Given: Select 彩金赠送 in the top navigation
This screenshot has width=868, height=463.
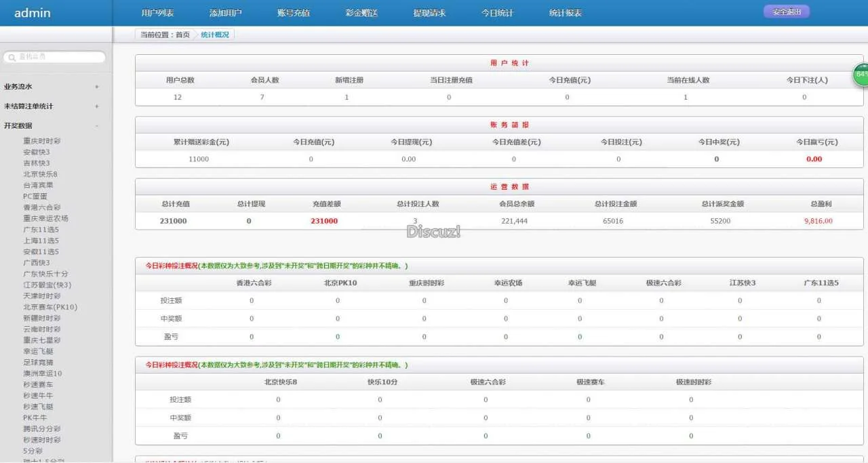Looking at the screenshot, I should (361, 13).
